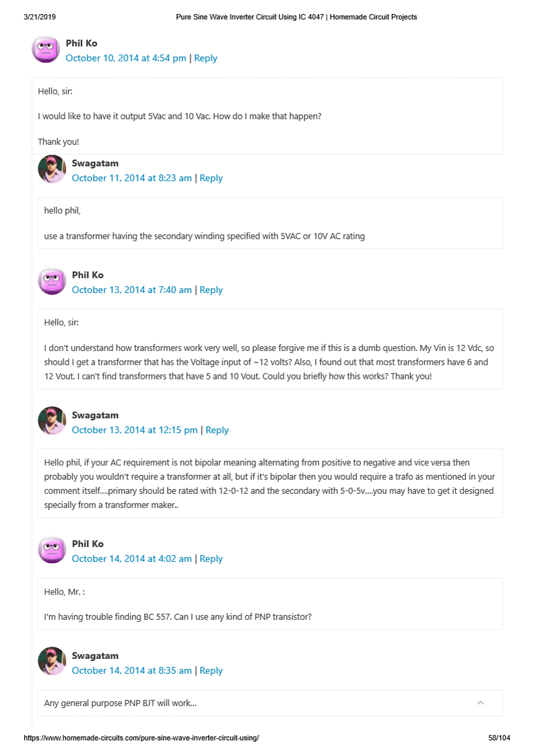534x756 pixels.
Task: Open October 13, 2014 at 12:15 pm permalink
Action: click(x=135, y=430)
